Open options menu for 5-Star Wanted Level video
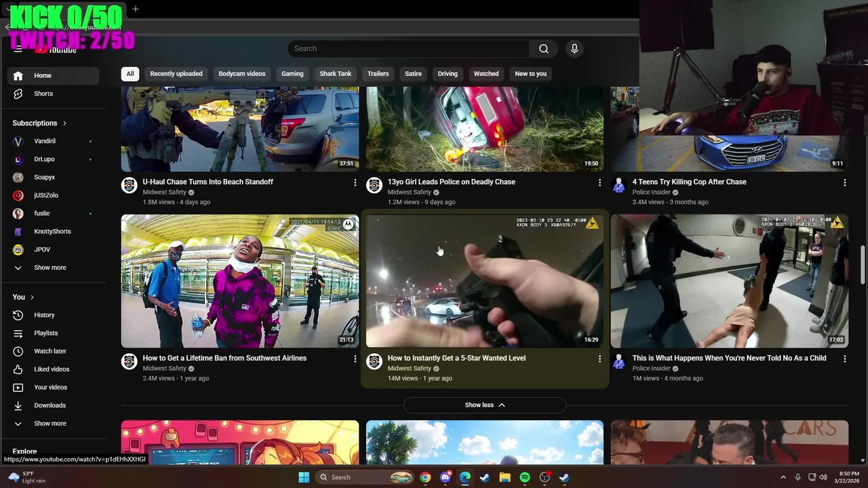This screenshot has width=868, height=488. [x=599, y=359]
